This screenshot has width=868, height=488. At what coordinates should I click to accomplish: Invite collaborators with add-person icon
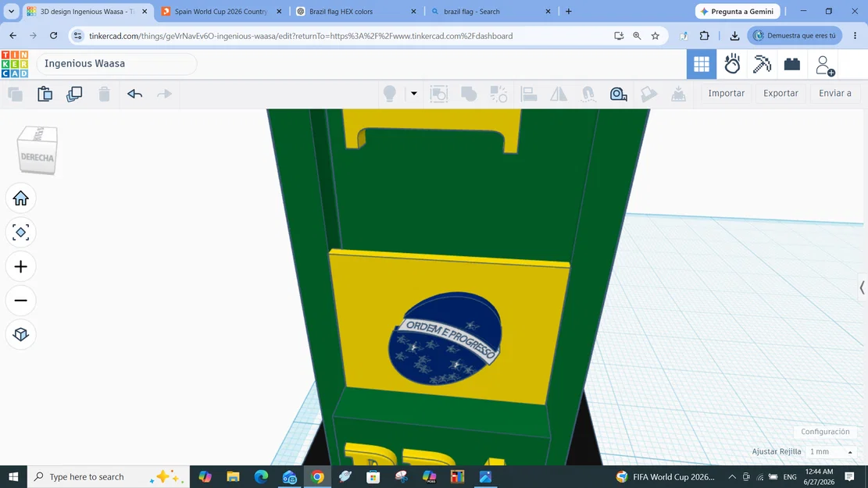pos(825,65)
